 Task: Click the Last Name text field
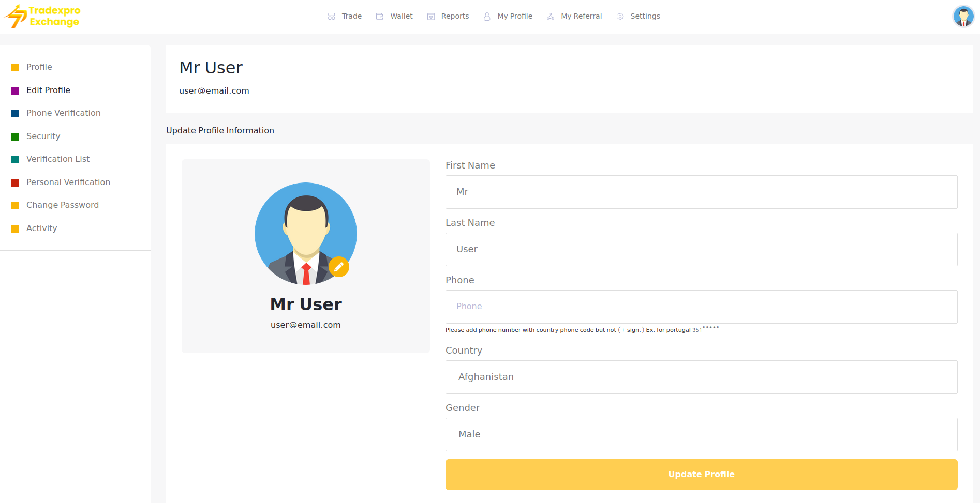[x=701, y=249]
